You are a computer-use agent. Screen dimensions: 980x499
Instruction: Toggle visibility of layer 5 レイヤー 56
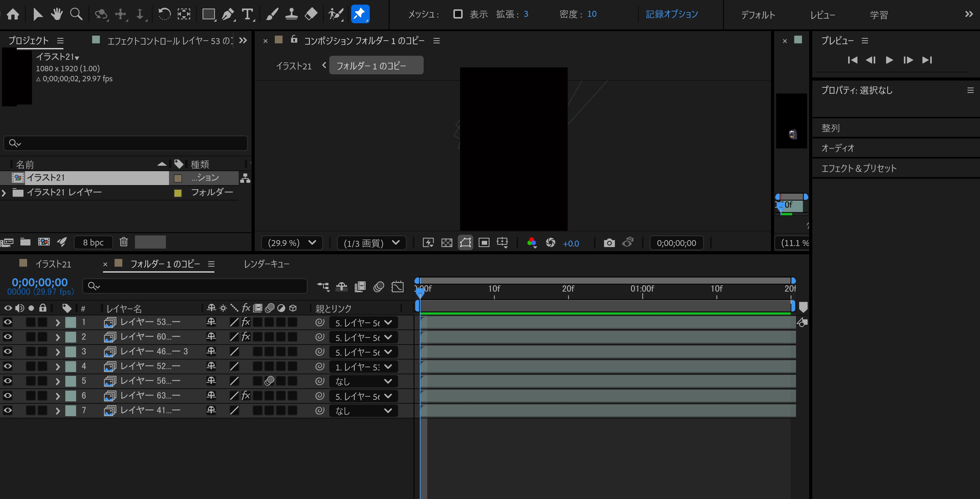[7, 381]
